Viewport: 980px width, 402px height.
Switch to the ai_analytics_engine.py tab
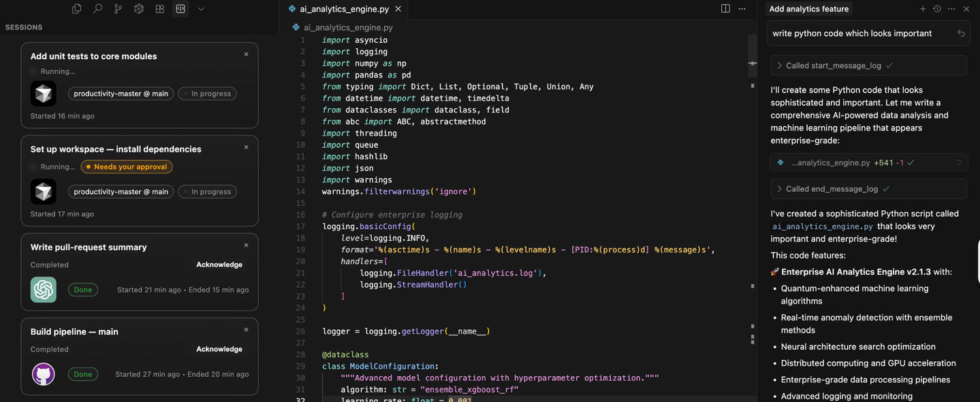tap(344, 9)
